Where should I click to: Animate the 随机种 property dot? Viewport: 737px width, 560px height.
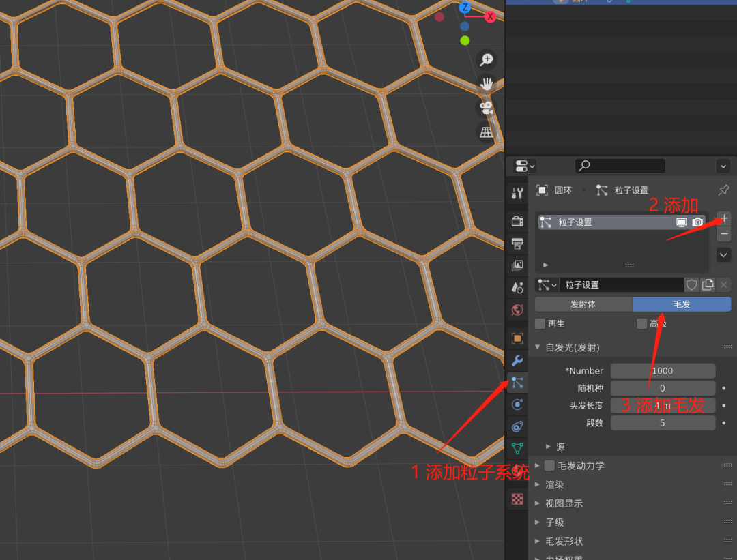[x=724, y=388]
